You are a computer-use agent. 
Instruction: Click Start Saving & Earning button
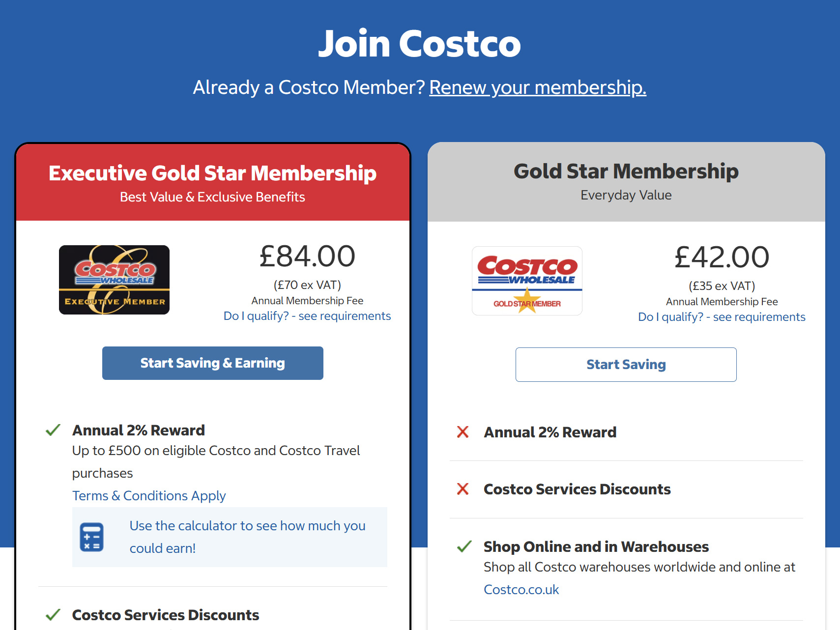coord(212,363)
